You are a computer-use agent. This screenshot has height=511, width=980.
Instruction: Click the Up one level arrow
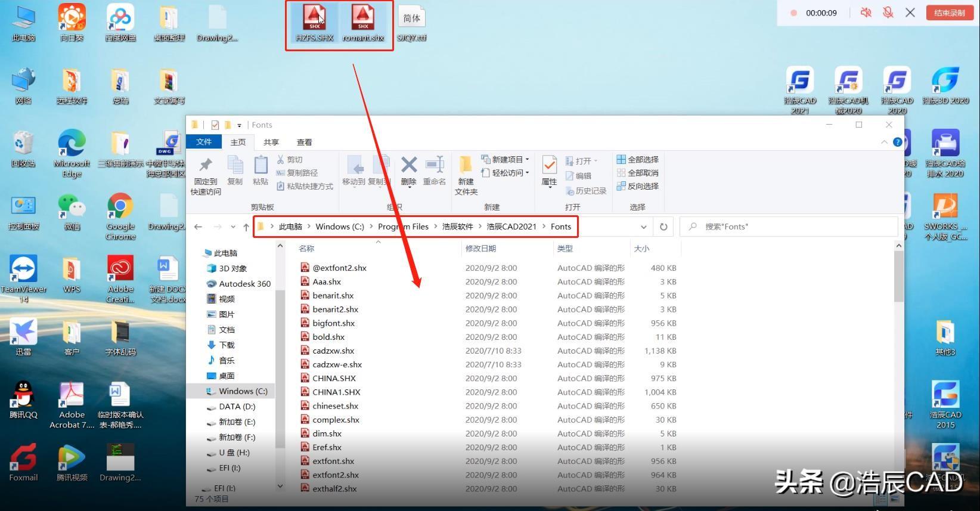(x=246, y=227)
